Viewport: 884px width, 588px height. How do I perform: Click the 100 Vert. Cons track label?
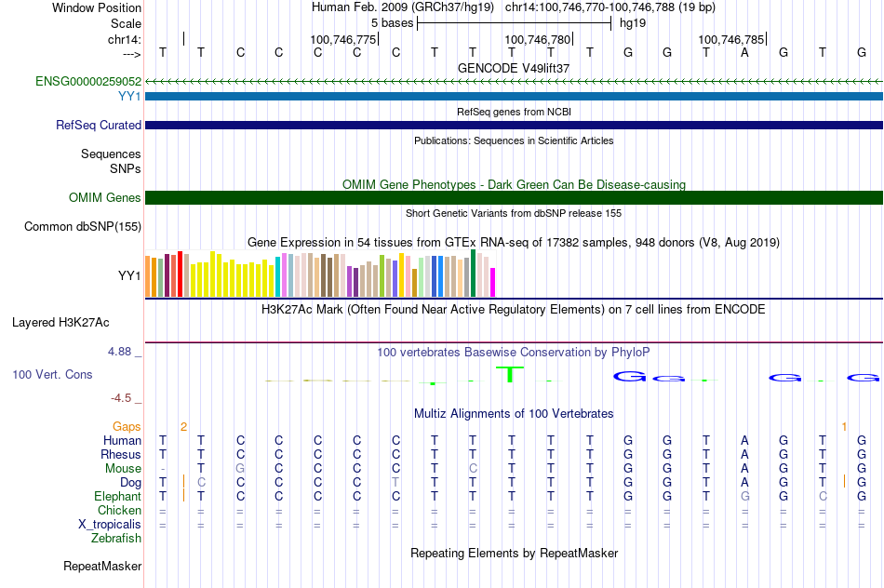coord(52,374)
